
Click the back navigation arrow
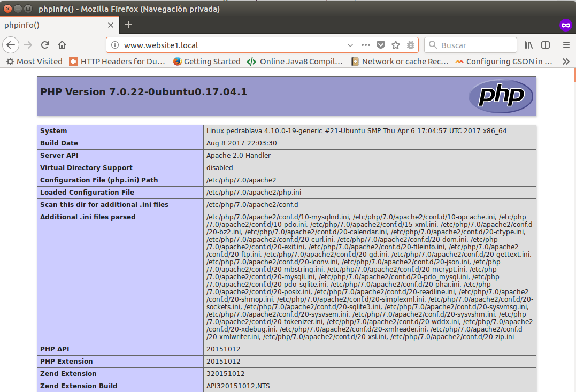pos(11,45)
